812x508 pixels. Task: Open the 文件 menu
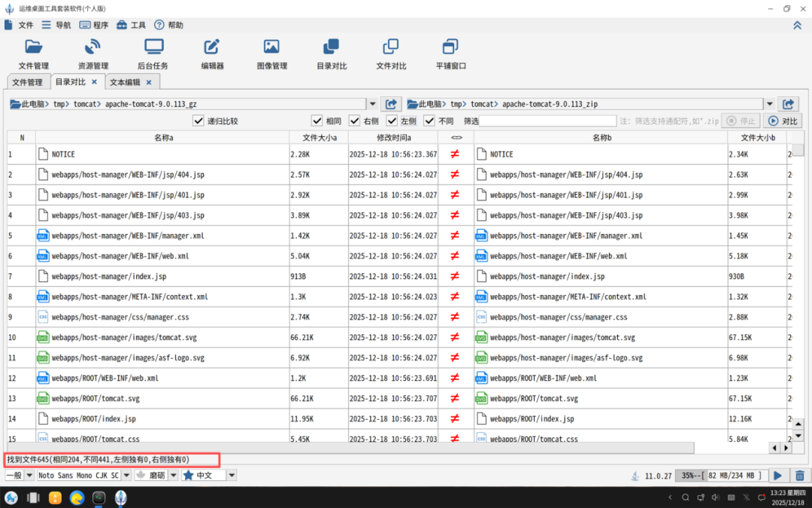20,25
